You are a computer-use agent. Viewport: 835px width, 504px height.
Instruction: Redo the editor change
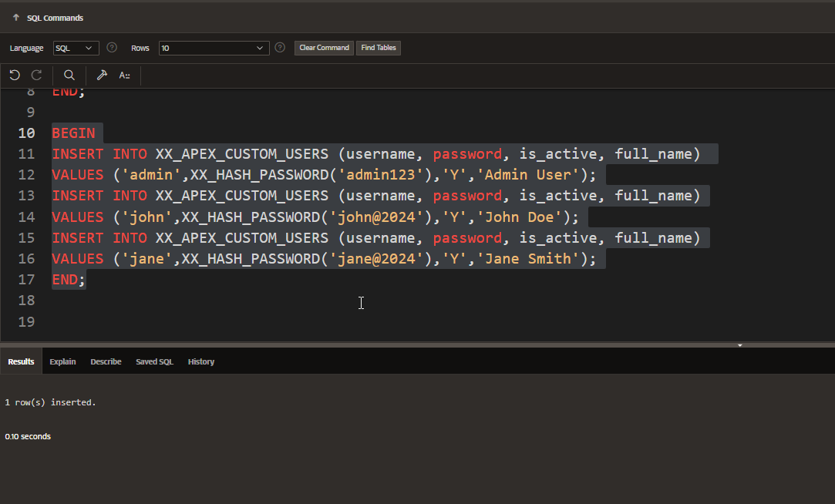pos(36,75)
